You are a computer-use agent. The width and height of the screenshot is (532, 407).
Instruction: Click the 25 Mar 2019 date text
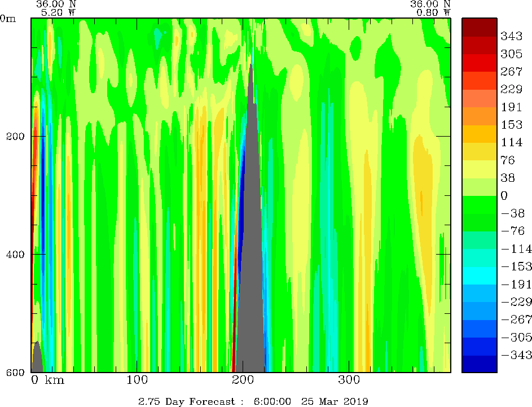coord(335,401)
